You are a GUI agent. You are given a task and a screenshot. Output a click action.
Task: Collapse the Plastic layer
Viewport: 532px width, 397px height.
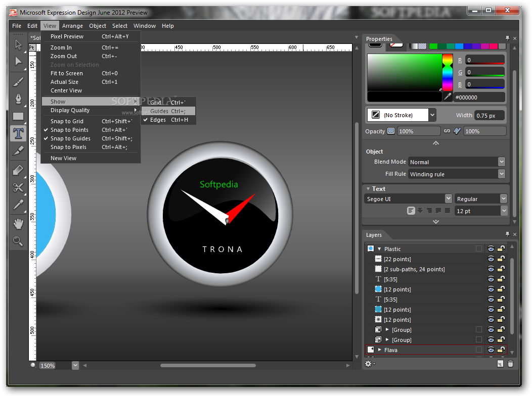379,249
